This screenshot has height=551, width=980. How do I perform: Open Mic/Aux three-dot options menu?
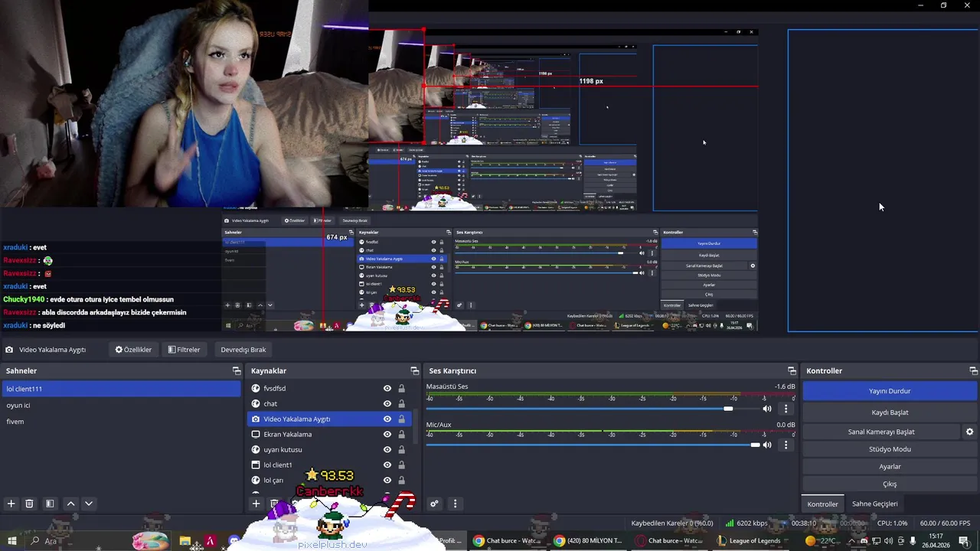[x=786, y=445]
